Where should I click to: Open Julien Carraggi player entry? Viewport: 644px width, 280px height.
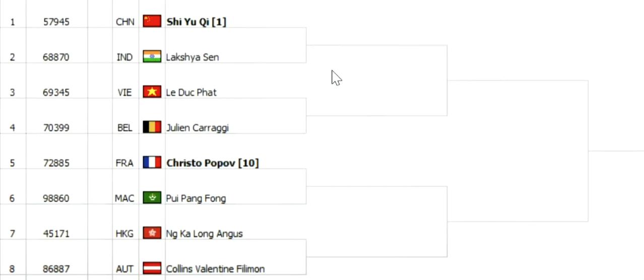(x=198, y=128)
